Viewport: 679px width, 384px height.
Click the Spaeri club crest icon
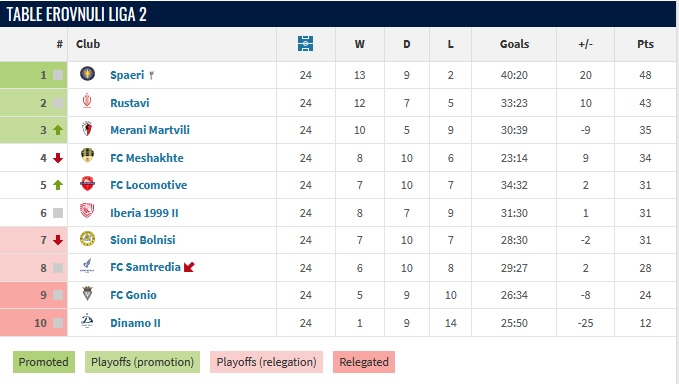87,74
